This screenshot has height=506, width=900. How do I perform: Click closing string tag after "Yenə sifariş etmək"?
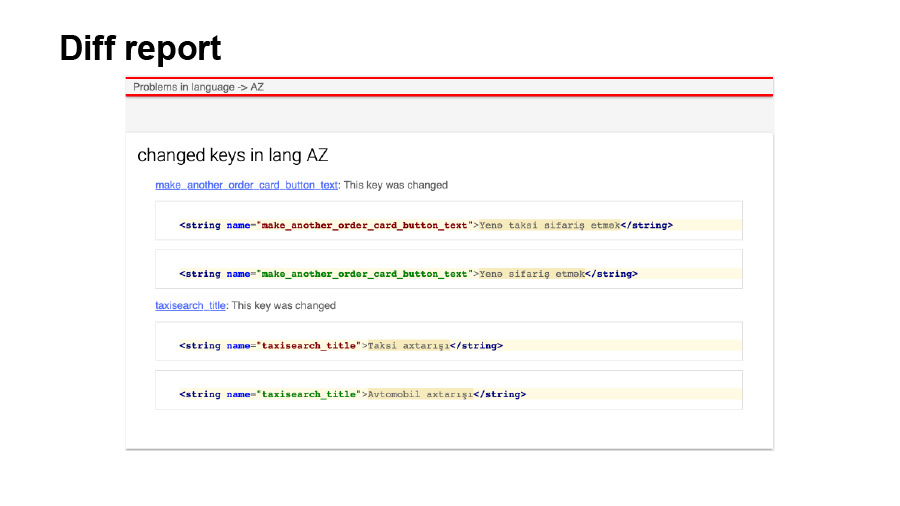[611, 273]
